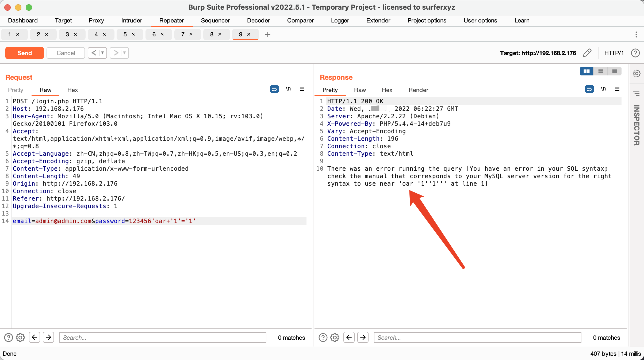Switch to side-by-side split layout view
The height and width of the screenshot is (360, 644).
(x=586, y=71)
